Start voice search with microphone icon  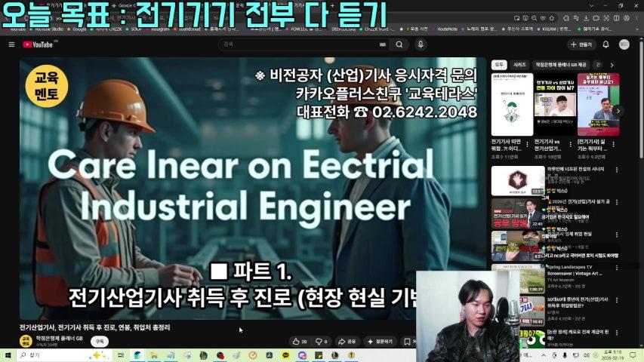click(x=421, y=44)
